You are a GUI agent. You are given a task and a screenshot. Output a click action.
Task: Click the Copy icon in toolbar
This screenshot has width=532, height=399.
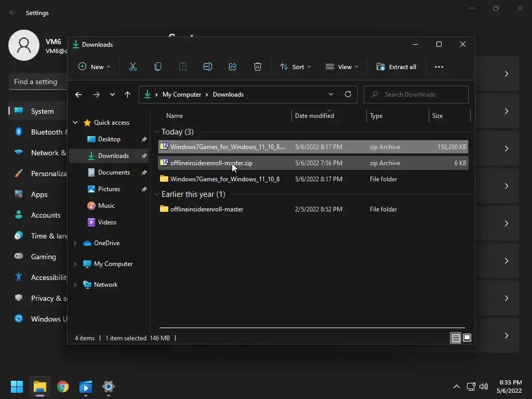[x=158, y=67]
